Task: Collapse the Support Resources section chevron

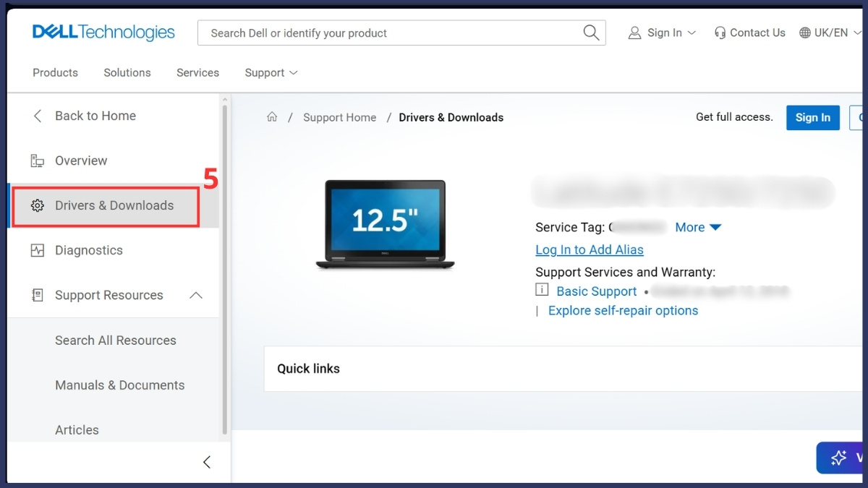Action: [x=196, y=295]
